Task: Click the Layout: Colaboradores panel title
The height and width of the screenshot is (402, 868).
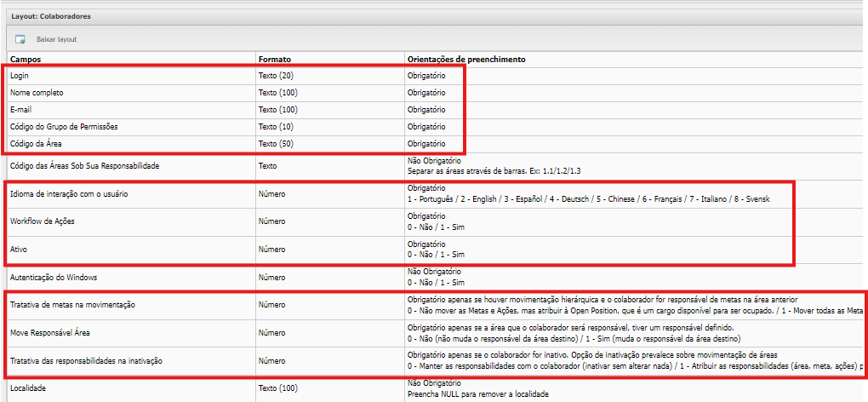Action: point(50,15)
